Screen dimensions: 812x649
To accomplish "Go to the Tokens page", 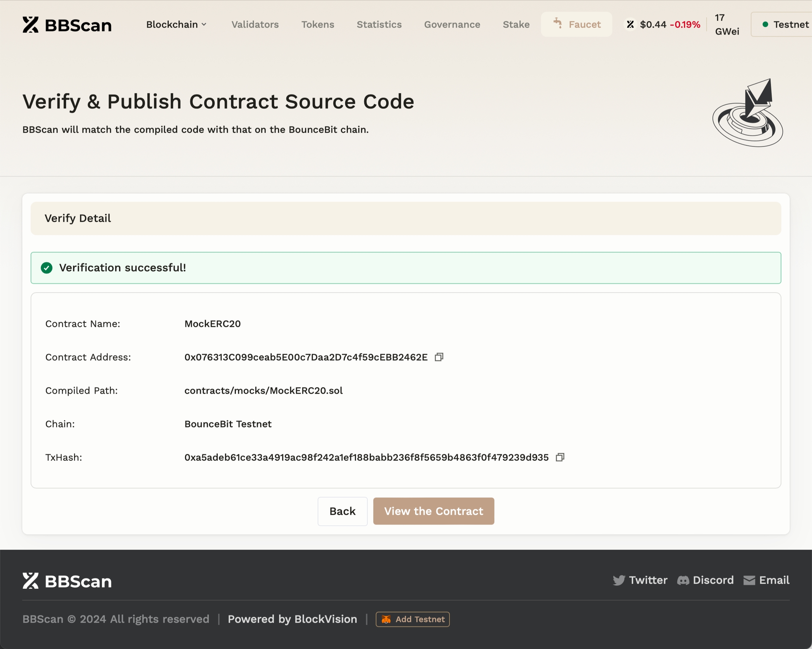I will pyautogui.click(x=318, y=24).
